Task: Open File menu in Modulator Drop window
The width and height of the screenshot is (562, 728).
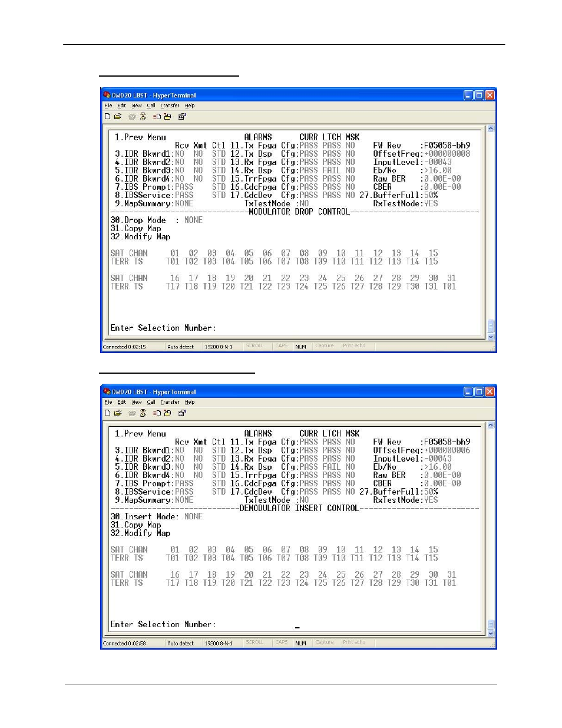Action: point(108,106)
